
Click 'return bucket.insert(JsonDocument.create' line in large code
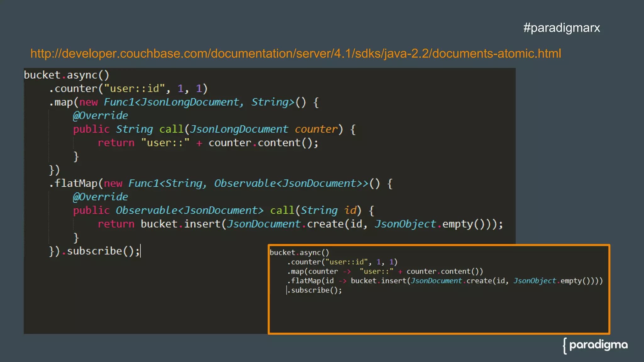coord(300,224)
